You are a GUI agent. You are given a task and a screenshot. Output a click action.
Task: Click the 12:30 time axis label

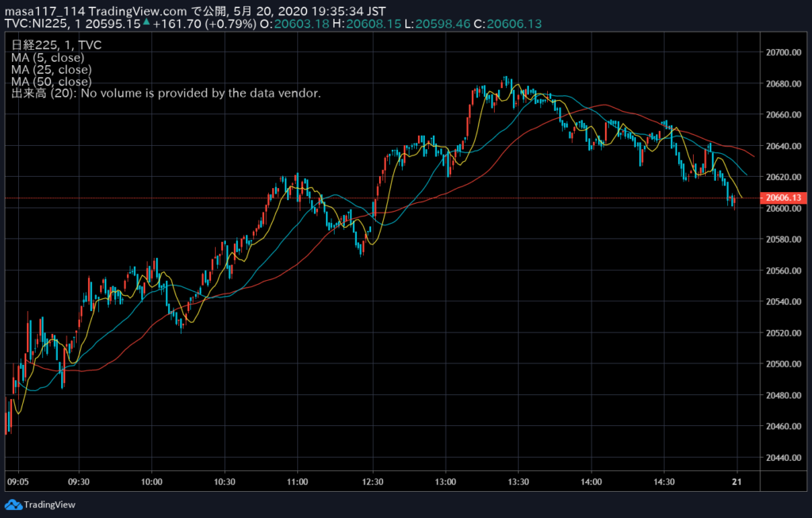(373, 482)
